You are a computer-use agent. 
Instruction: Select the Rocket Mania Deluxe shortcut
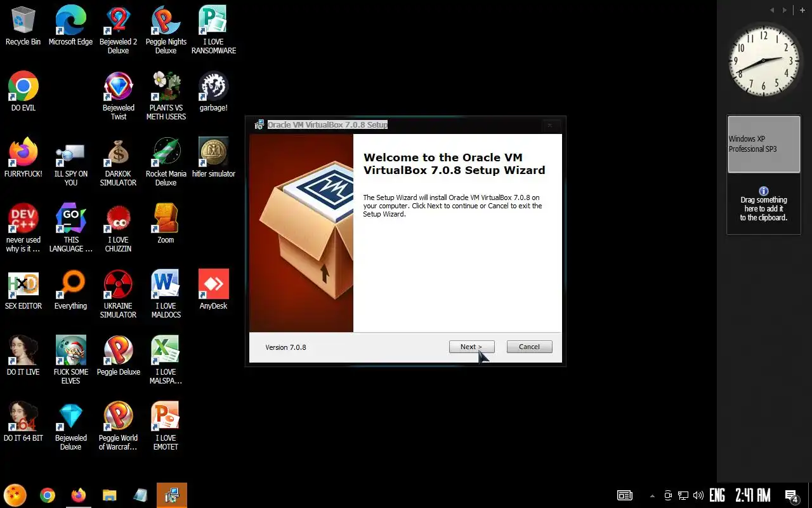(x=166, y=162)
